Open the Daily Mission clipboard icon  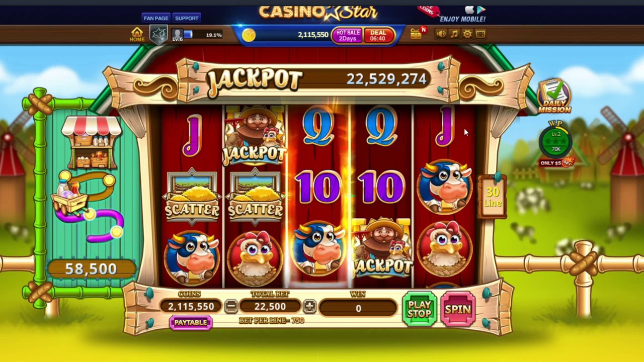click(554, 96)
